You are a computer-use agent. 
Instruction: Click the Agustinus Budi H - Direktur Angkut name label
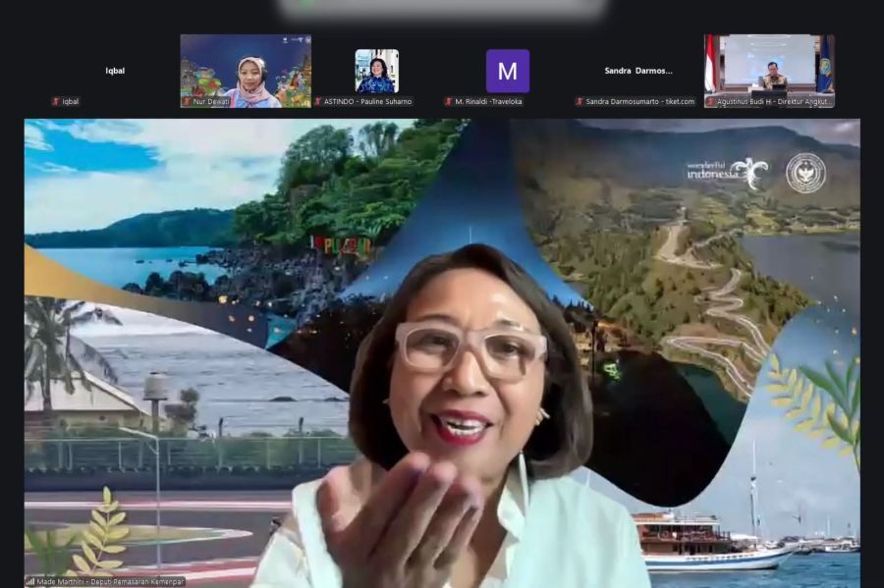point(775,101)
